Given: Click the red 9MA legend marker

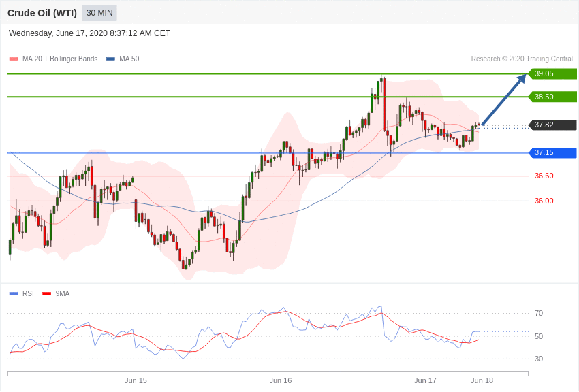Looking at the screenshot, I should pyautogui.click(x=46, y=294).
